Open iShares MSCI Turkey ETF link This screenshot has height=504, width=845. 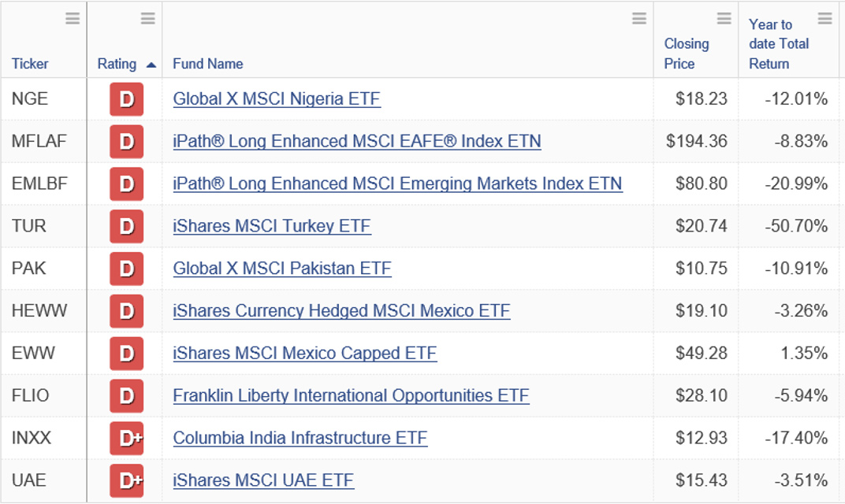click(272, 226)
